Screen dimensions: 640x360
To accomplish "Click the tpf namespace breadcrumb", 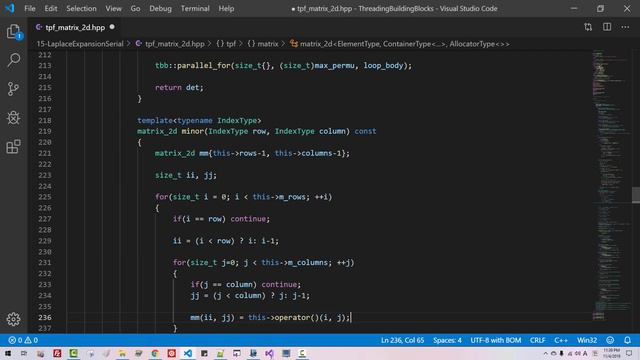I will pyautogui.click(x=226, y=44).
